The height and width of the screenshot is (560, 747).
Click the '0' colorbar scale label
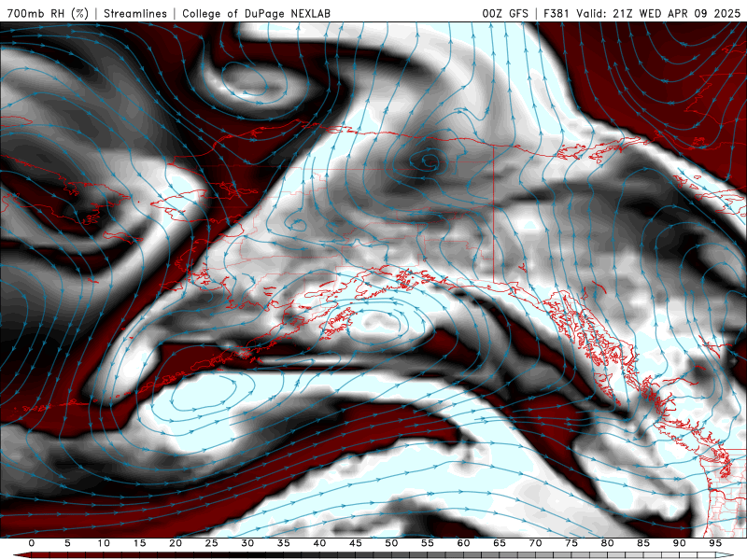click(32, 543)
